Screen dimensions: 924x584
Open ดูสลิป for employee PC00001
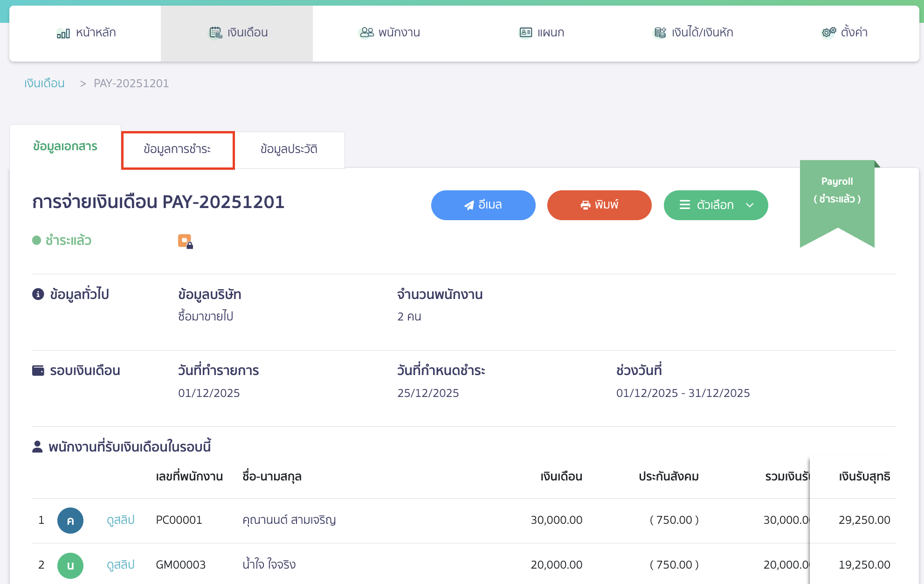coord(120,520)
